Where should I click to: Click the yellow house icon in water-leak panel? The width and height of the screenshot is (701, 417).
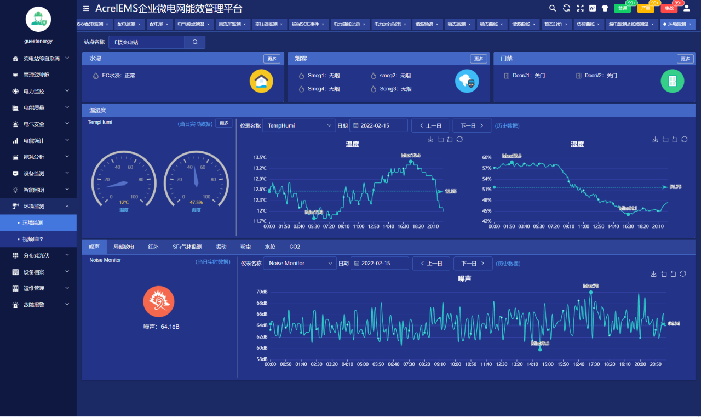coord(261,81)
